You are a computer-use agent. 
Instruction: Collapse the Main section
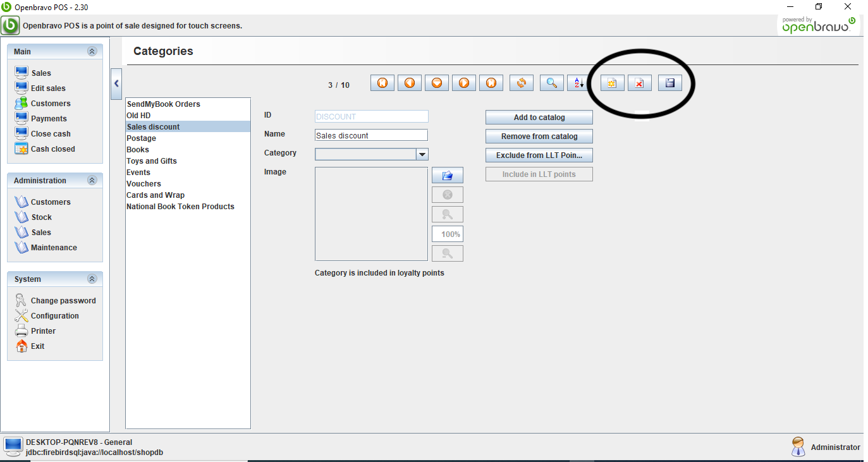(x=92, y=51)
